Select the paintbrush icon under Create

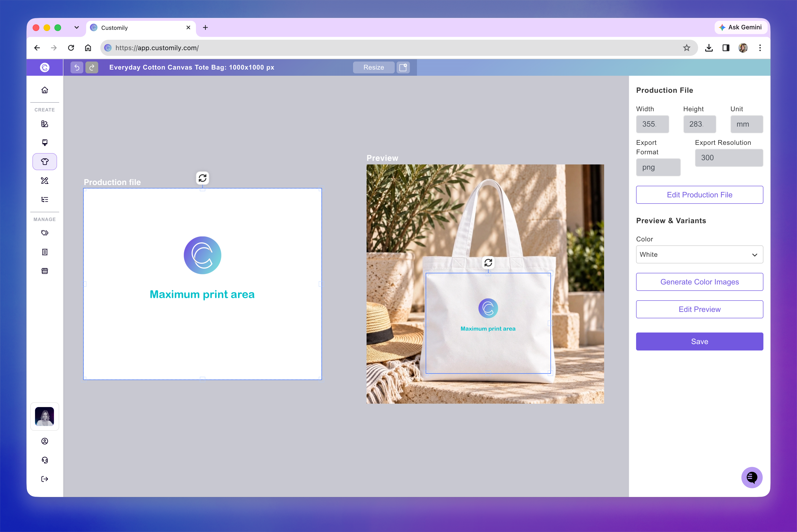(x=44, y=142)
